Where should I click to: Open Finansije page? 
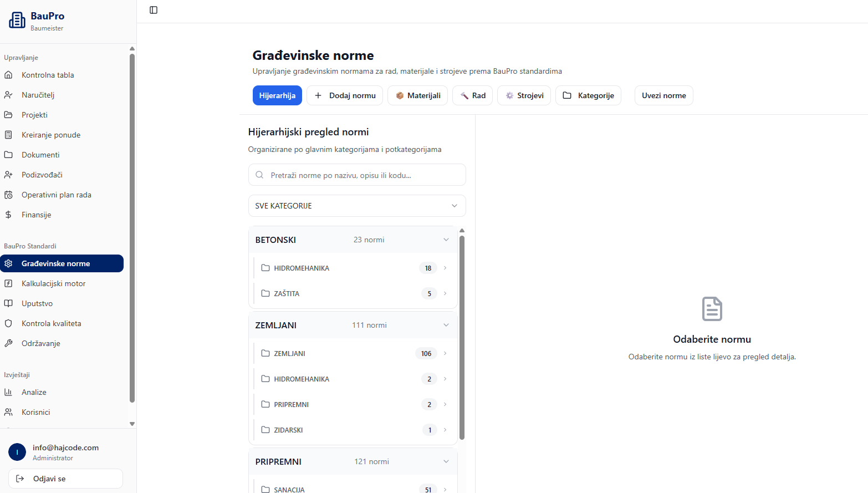point(62,215)
